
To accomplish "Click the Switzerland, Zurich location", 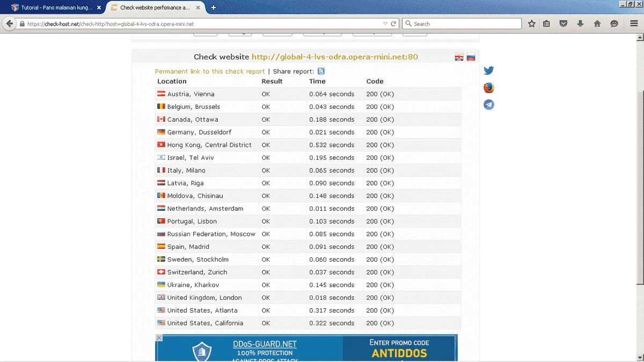I will pyautogui.click(x=197, y=272).
